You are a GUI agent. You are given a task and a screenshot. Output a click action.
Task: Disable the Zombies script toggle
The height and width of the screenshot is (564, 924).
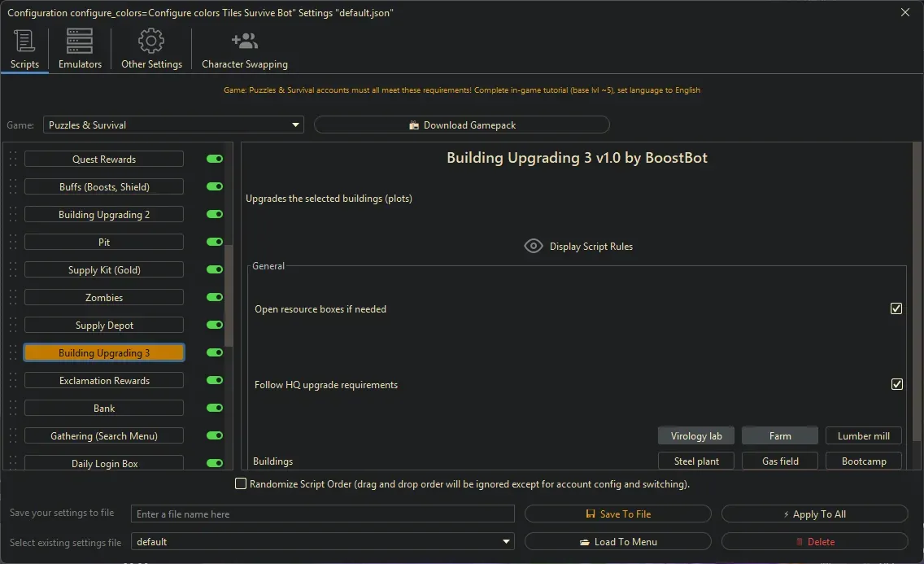tap(214, 297)
